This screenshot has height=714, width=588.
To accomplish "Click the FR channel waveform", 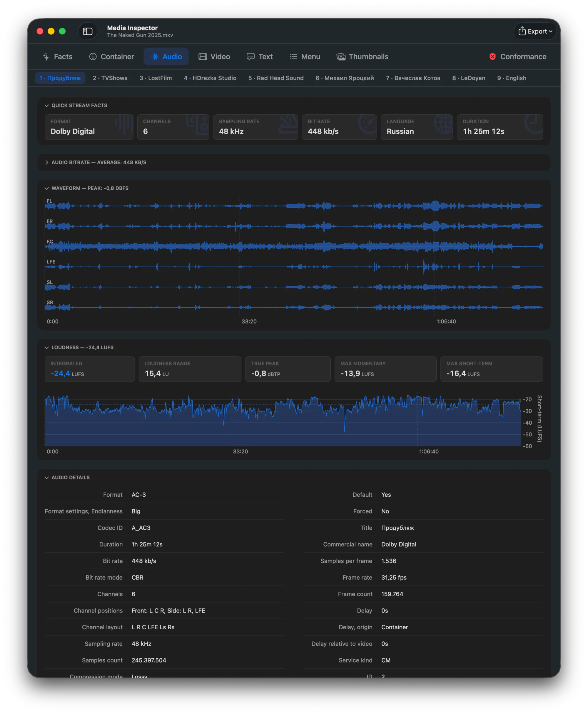I will [294, 226].
